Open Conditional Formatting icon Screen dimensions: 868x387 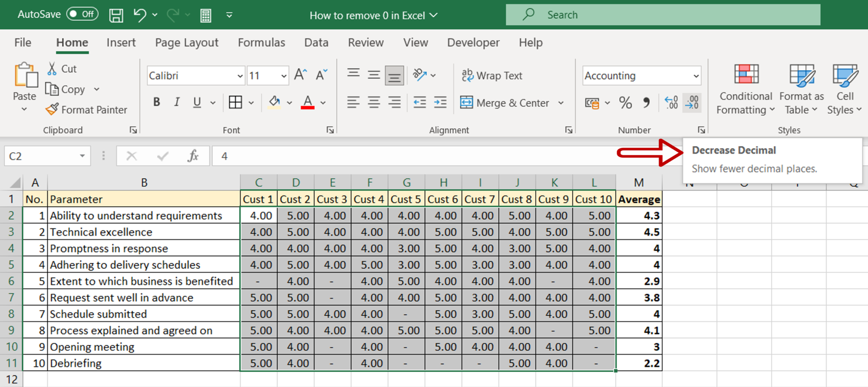coord(746,74)
